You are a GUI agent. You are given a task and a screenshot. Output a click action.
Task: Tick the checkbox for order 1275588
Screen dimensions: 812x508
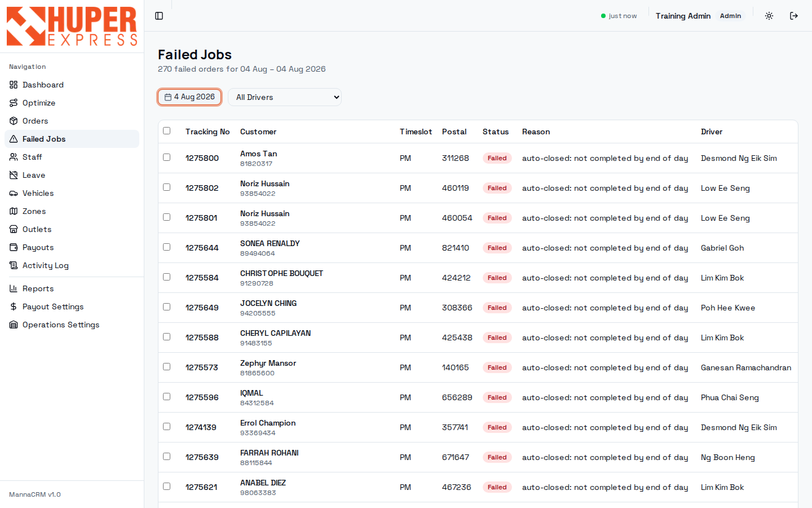coord(166,337)
